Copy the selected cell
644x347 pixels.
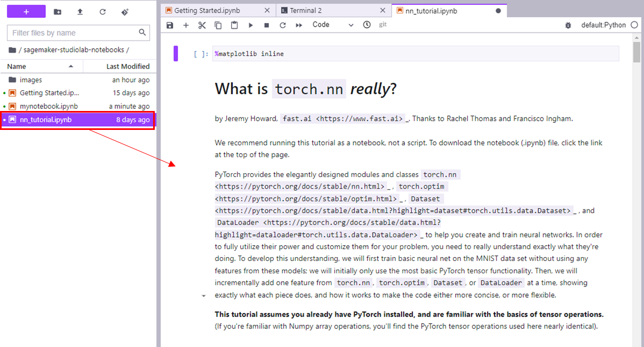(x=218, y=25)
